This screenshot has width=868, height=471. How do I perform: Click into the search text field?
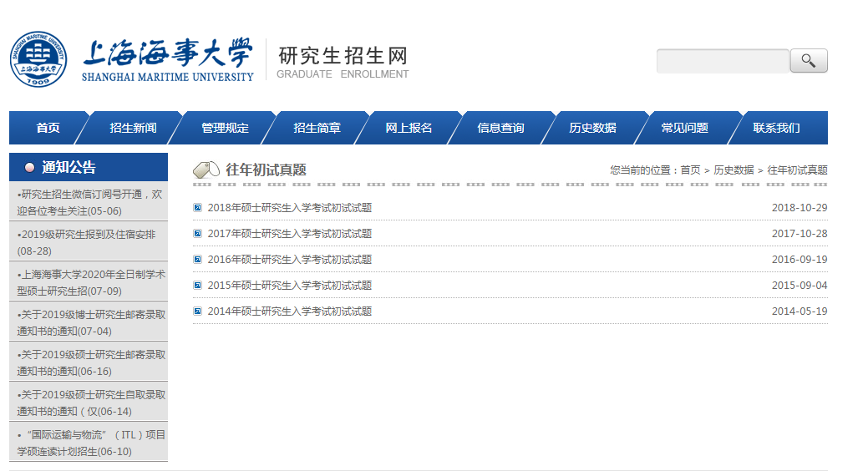(722, 61)
